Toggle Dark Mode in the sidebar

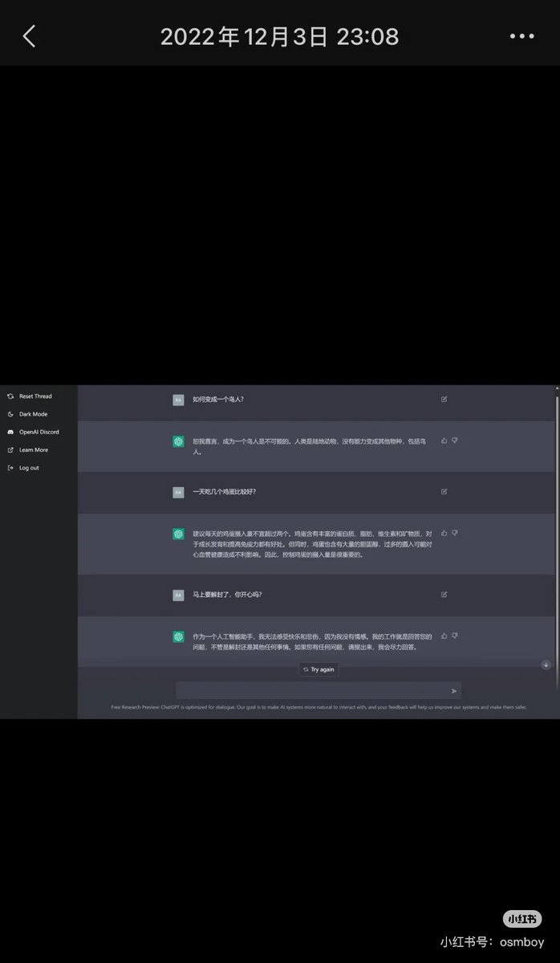coord(27,414)
